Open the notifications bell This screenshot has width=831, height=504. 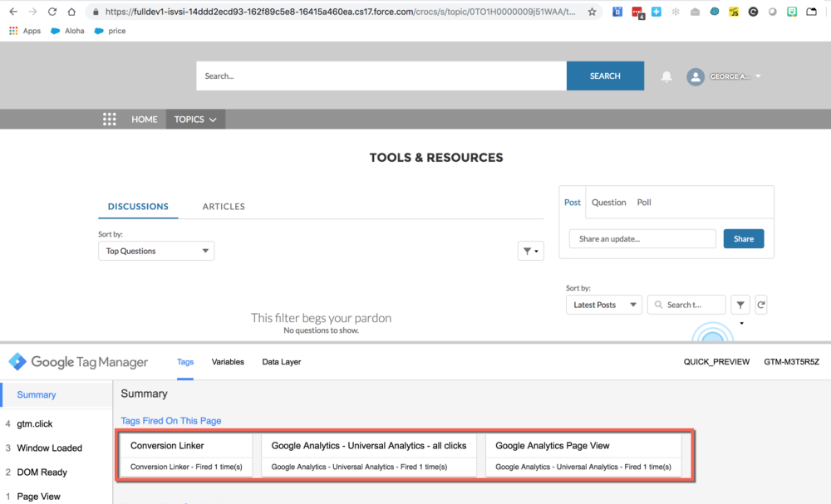pos(666,76)
